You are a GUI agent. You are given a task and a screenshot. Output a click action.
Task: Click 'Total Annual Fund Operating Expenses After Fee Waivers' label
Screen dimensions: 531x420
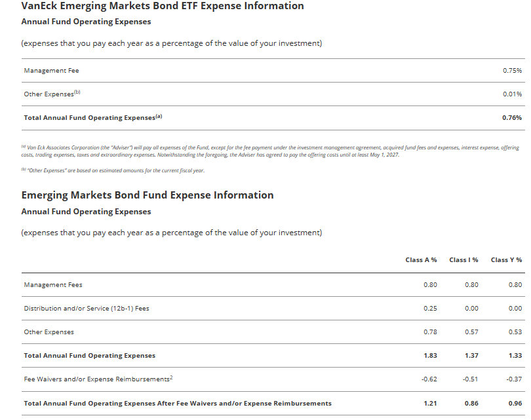click(x=178, y=404)
